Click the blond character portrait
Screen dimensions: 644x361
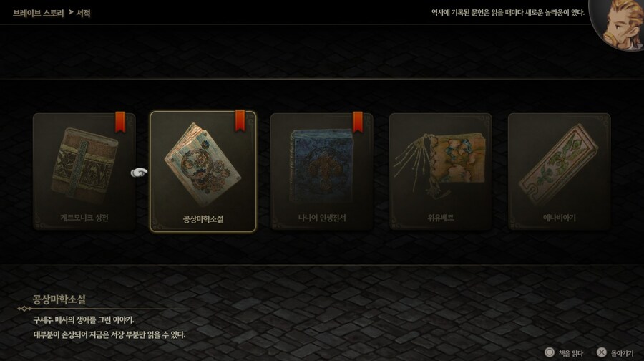point(617,24)
